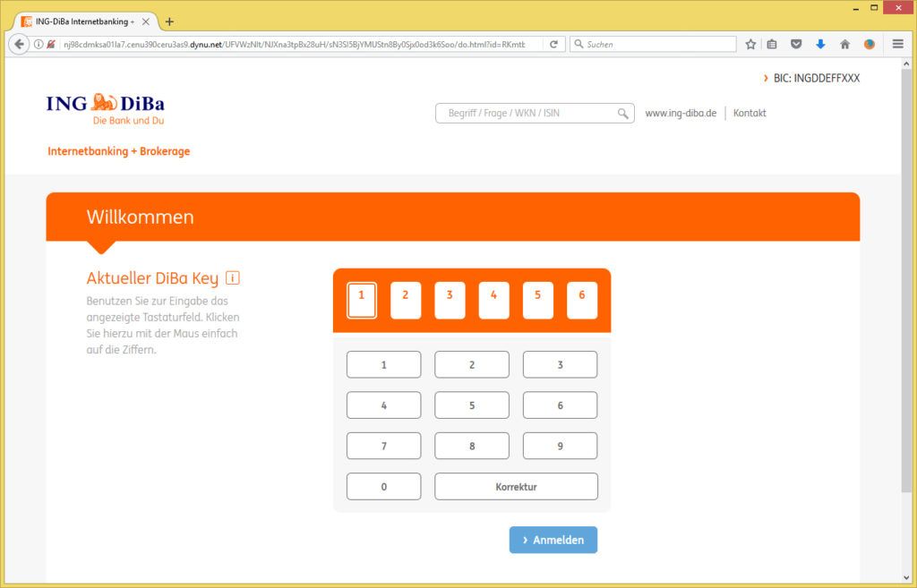Open the Firefox hamburger menu
Viewport: 917px width, 588px height.
pyautogui.click(x=897, y=44)
